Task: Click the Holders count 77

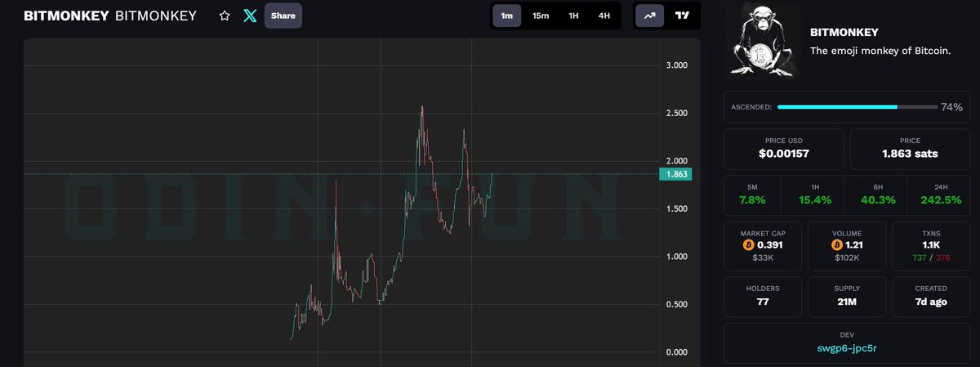Action: 763,302
